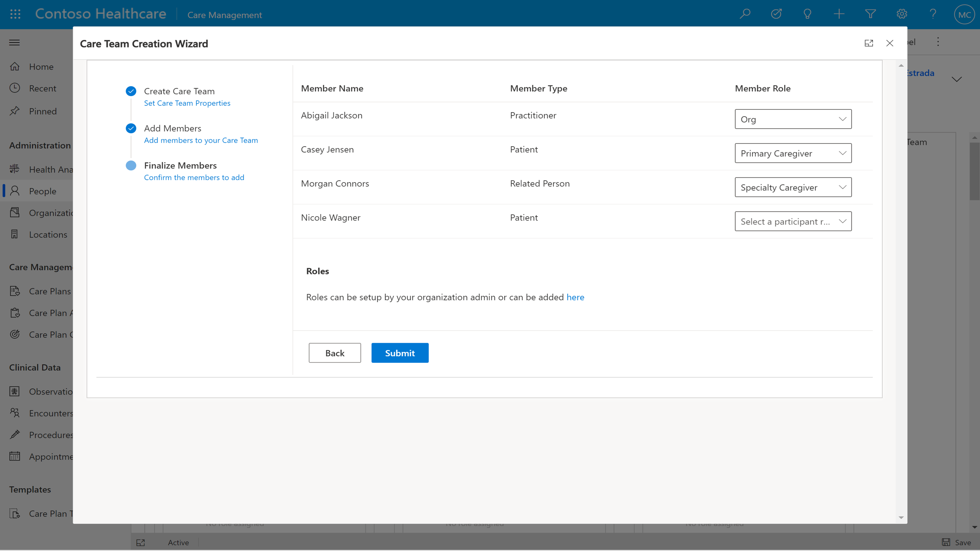
Task: Click the 'here' link to add roles
Action: 575,297
